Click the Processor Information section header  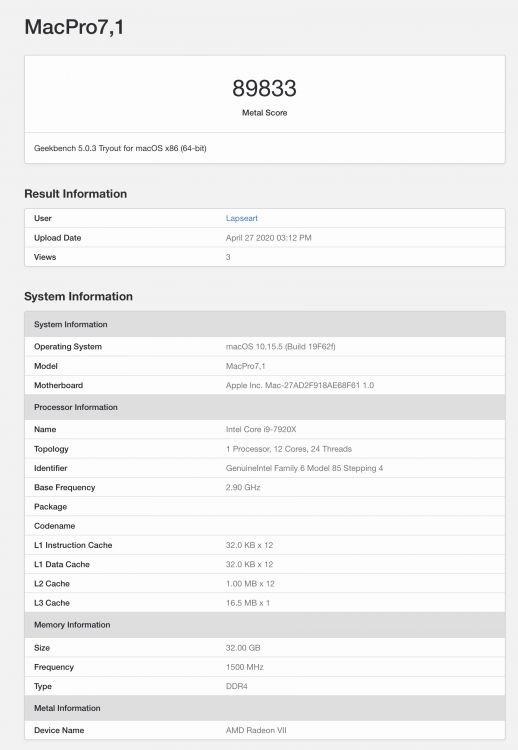pos(265,407)
